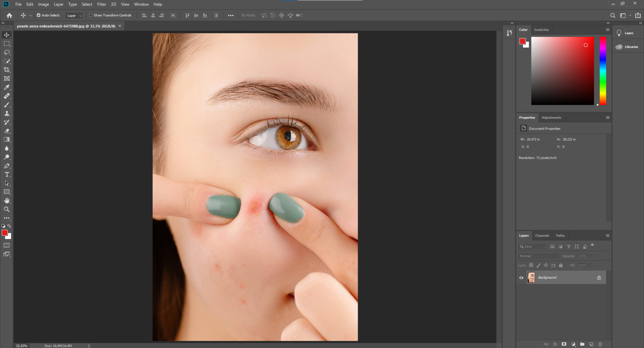The image size is (644, 348).
Task: Click the Home icon in options bar
Action: point(9,15)
